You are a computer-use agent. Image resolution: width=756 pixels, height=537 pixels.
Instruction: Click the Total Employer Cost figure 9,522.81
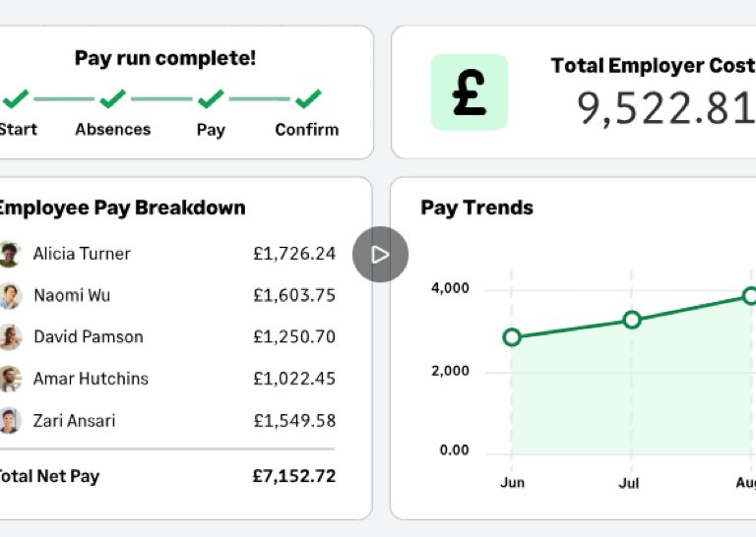click(665, 109)
